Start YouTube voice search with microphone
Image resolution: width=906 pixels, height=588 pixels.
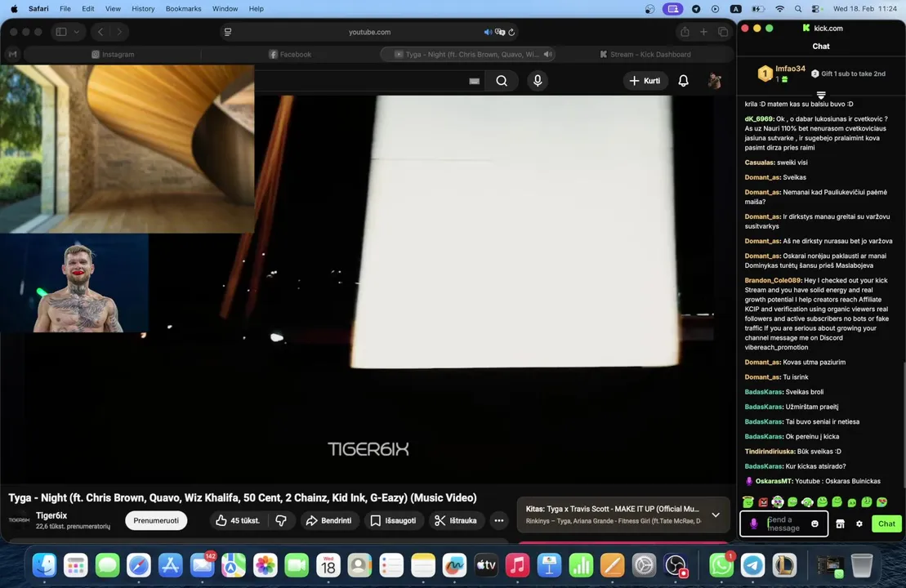(x=538, y=81)
